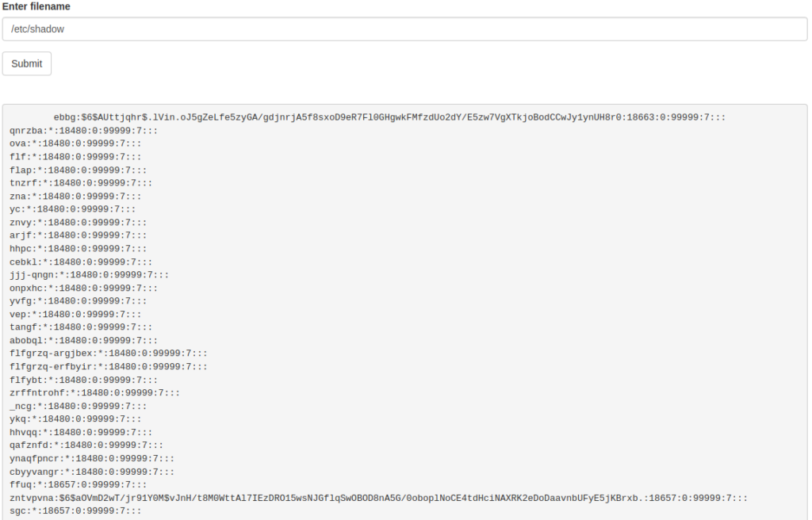
Task: Click the flfybt entry line
Action: [83, 380]
